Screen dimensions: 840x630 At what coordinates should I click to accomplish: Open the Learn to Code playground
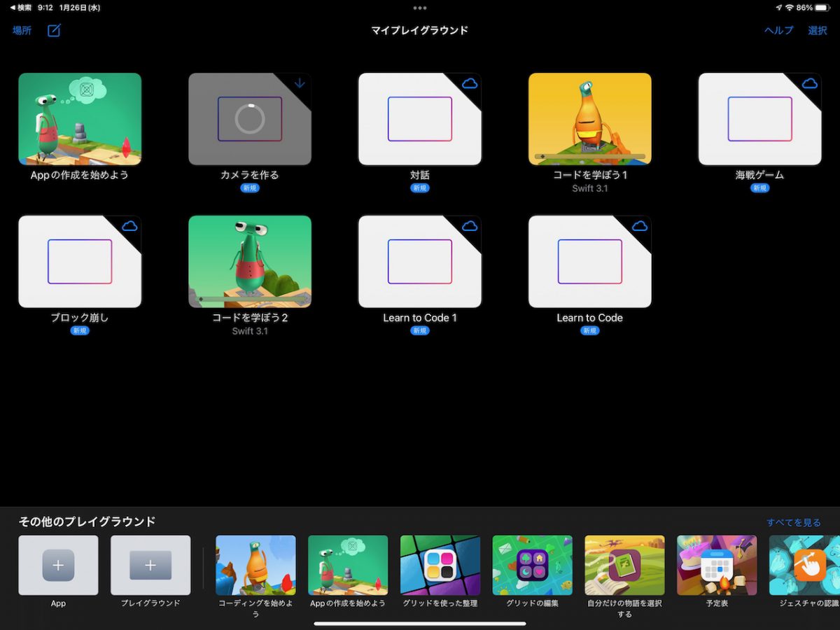coord(590,262)
